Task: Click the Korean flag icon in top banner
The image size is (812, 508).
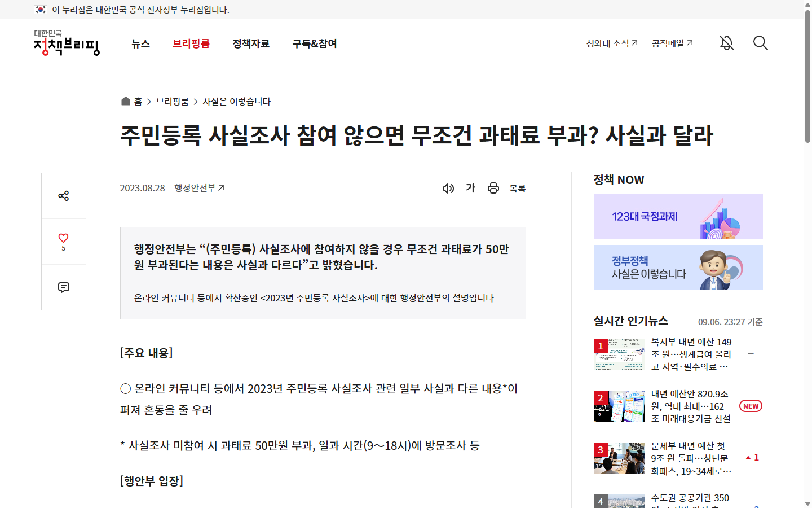Action: pos(41,10)
